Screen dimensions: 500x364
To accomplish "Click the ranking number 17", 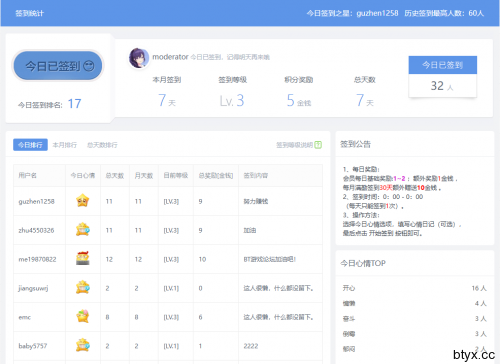I will pos(74,104).
